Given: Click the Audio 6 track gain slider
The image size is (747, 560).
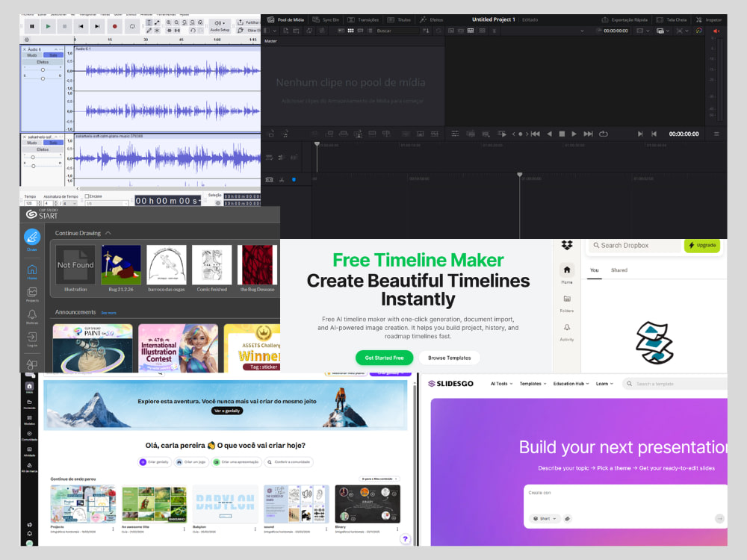Looking at the screenshot, I should tap(43, 70).
